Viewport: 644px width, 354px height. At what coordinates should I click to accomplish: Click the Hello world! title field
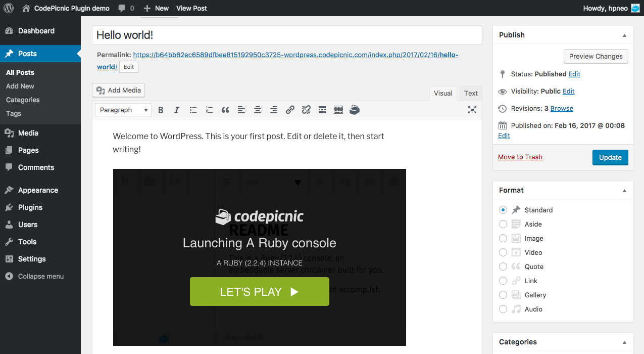tap(287, 35)
